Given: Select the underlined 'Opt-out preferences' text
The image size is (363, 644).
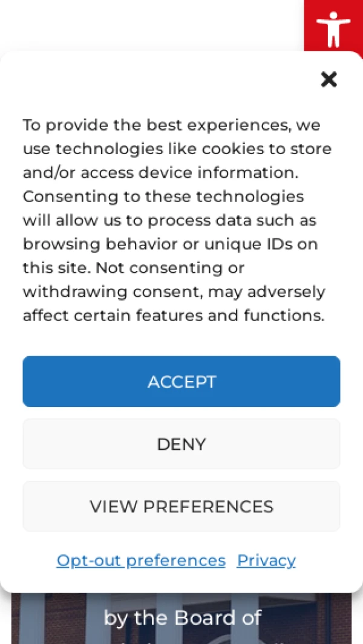Looking at the screenshot, I should point(141,560).
